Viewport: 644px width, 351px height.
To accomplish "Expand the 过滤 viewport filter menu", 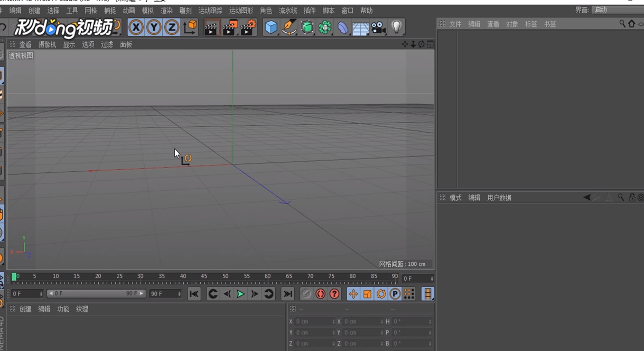I will coord(107,44).
